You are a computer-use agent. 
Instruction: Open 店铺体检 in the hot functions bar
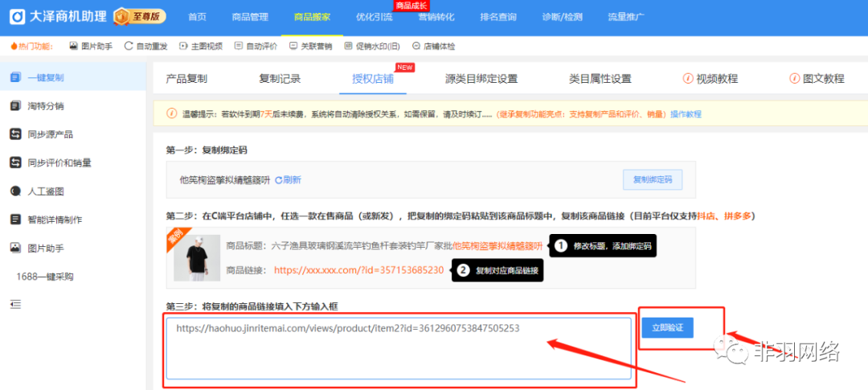433,46
